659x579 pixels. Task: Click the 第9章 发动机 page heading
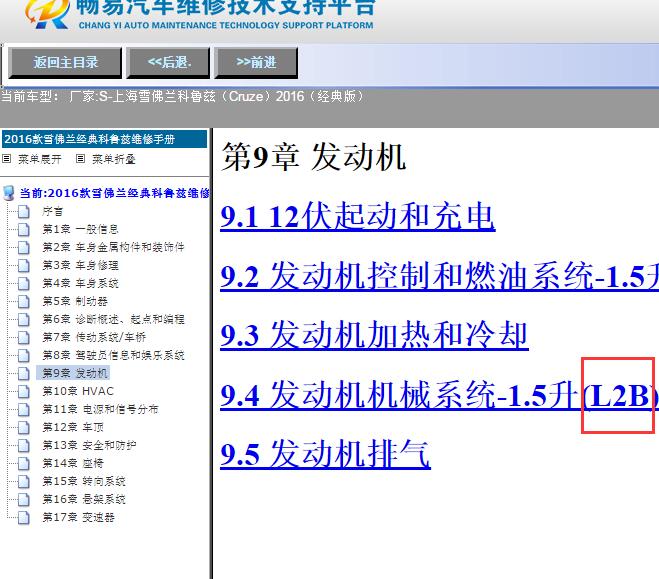[x=314, y=157]
